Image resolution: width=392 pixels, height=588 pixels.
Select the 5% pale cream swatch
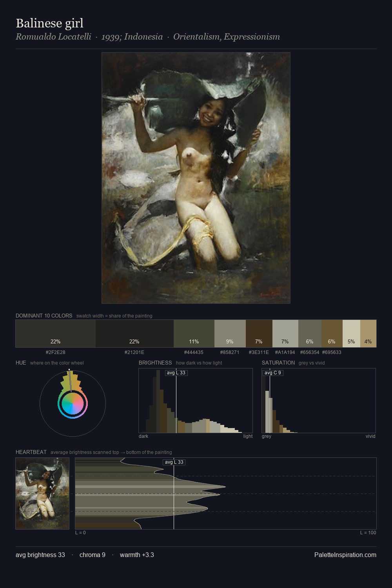[x=351, y=334]
